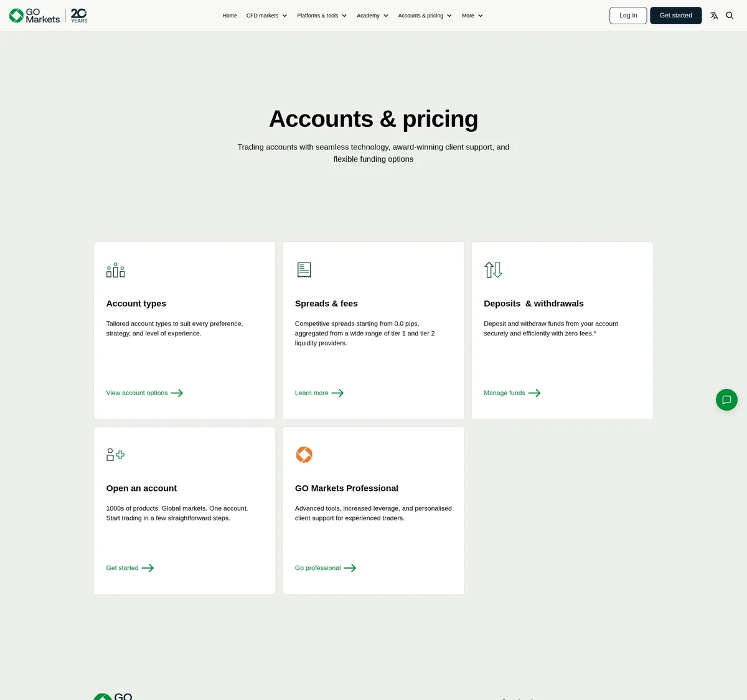Click the header Get started button

point(676,16)
